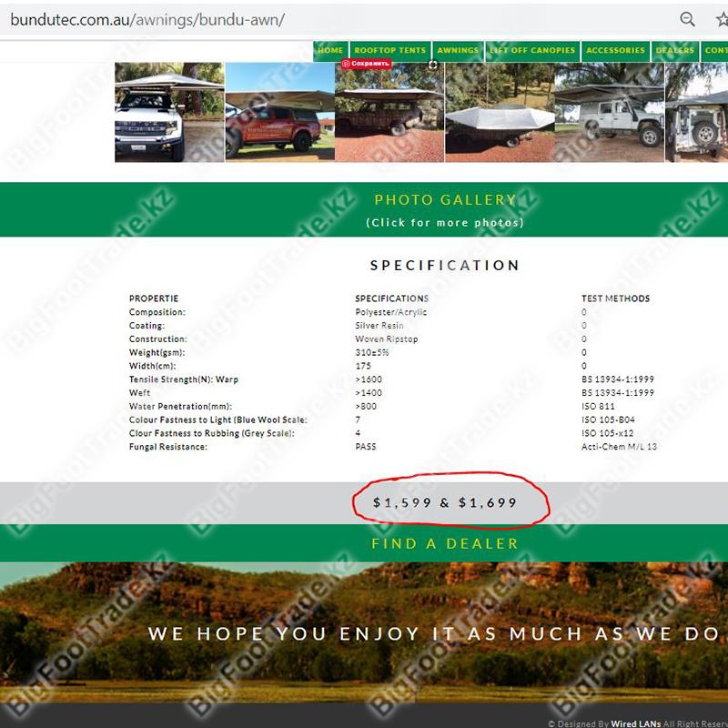The height and width of the screenshot is (728, 728).
Task: Select the '>1600' warp value
Action: (x=369, y=379)
